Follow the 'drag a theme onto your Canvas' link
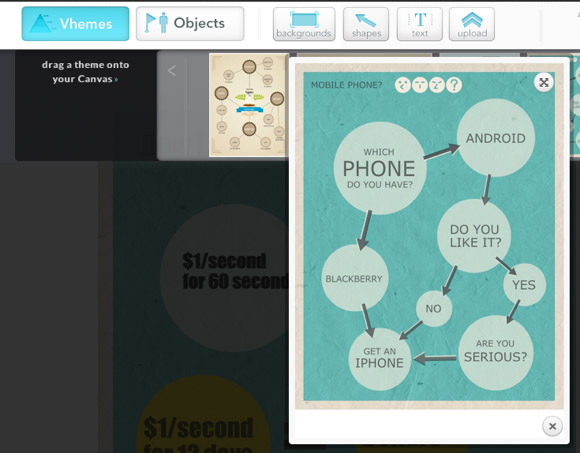This screenshot has width=580, height=453. point(85,72)
